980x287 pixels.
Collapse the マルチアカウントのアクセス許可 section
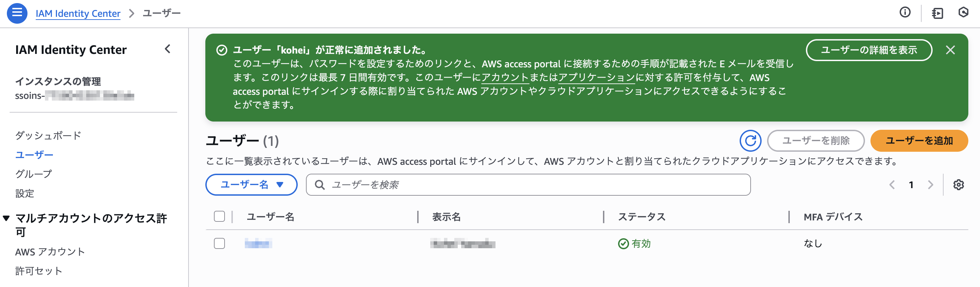(x=5, y=218)
